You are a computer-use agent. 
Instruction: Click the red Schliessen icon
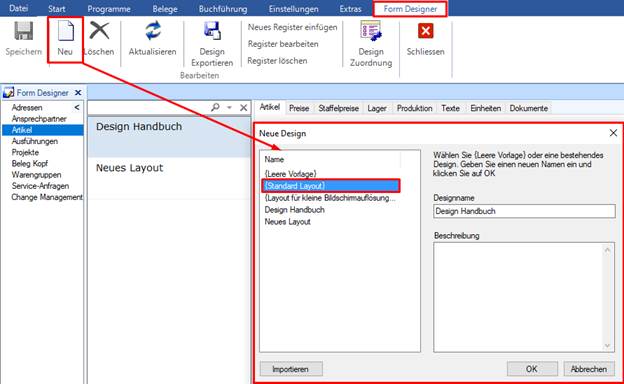pyautogui.click(x=425, y=31)
